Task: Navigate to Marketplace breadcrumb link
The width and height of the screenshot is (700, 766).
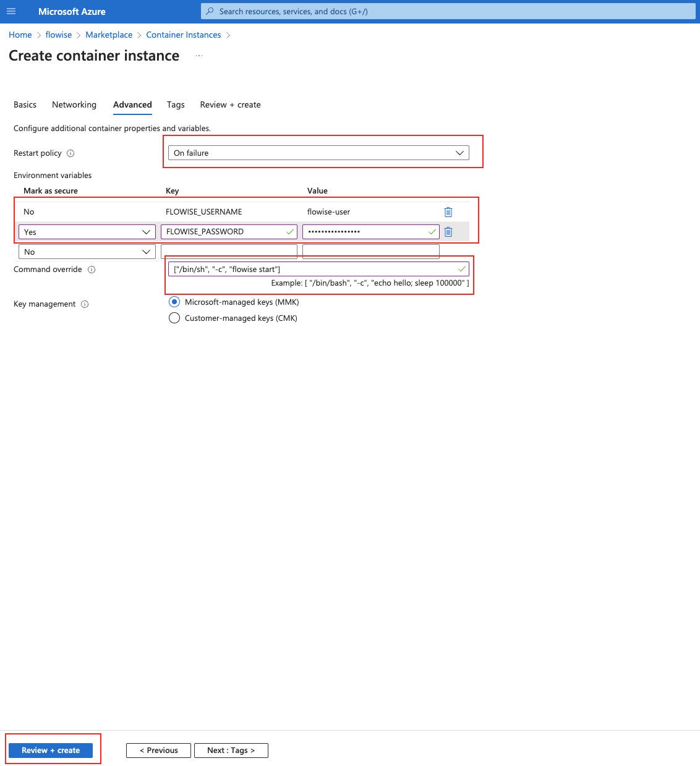Action: click(109, 35)
